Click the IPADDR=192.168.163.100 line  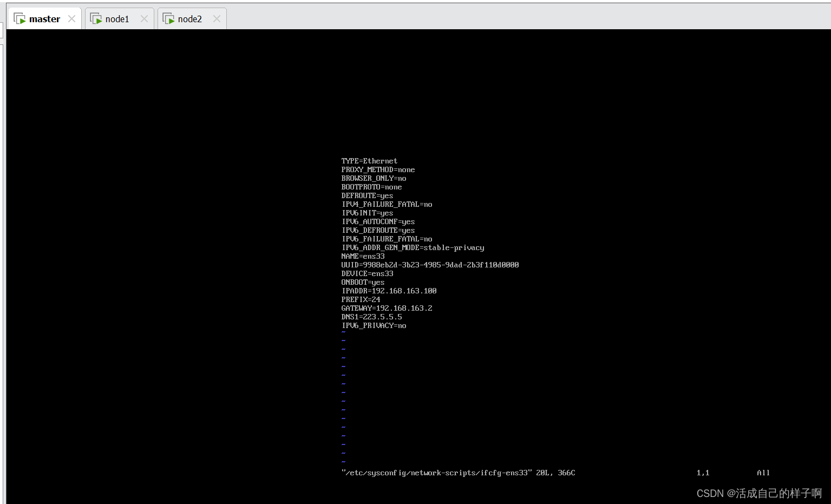[x=389, y=291]
